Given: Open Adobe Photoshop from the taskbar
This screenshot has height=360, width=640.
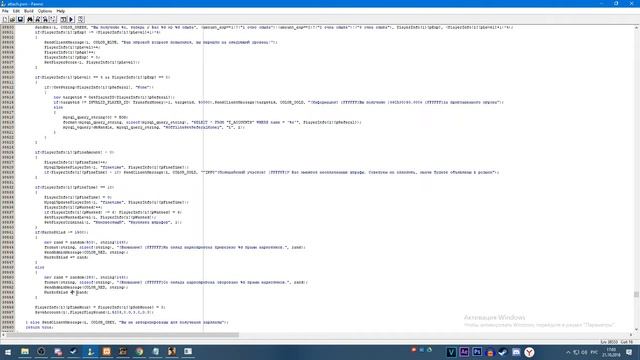Looking at the screenshot, I should (x=477, y=352).
